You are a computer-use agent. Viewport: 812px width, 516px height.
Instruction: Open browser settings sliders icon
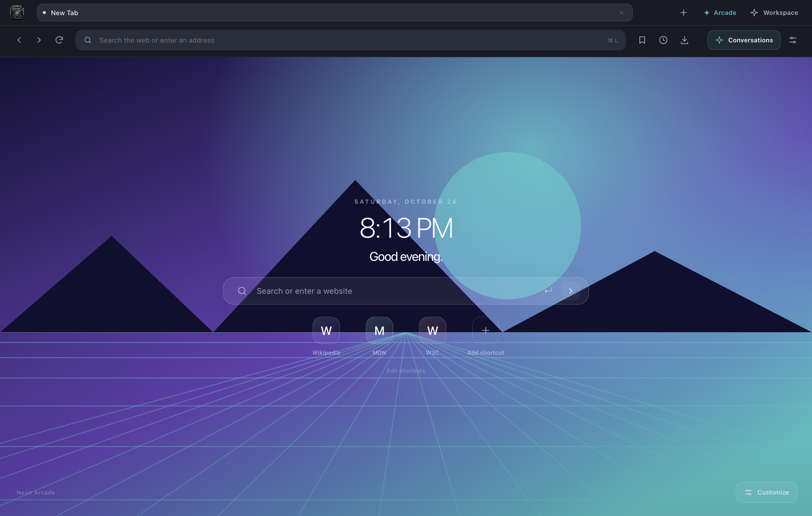coord(793,40)
